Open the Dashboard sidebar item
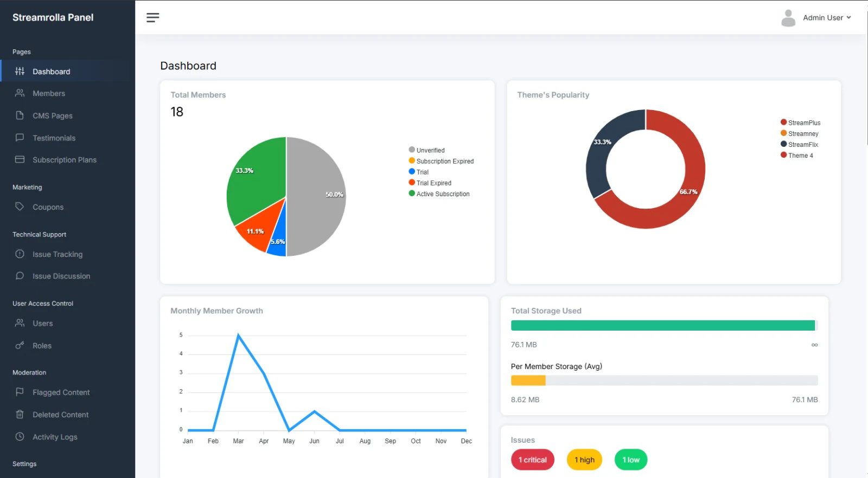The width and height of the screenshot is (868, 478). (67, 71)
